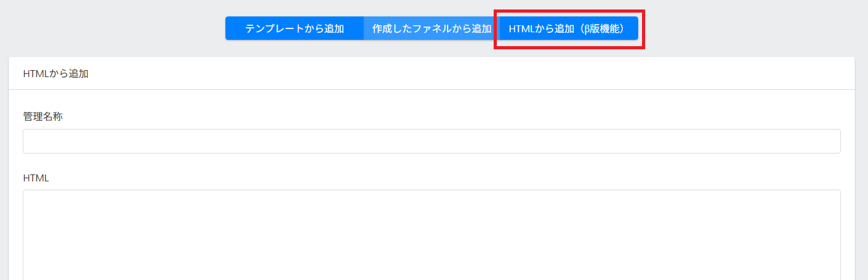Select the rightmost button of the button group
This screenshot has width=868, height=280.
click(x=568, y=28)
